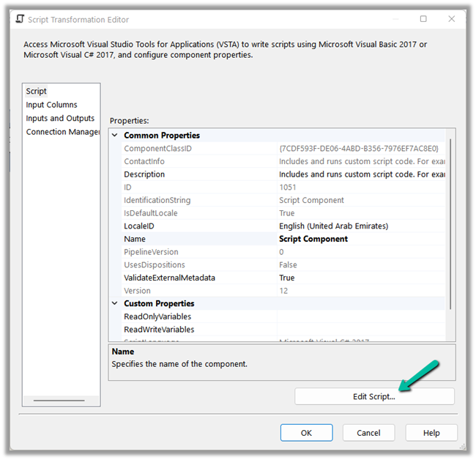Collapse the Common Properties section
Image resolution: width=476 pixels, height=460 pixels.
[115, 136]
